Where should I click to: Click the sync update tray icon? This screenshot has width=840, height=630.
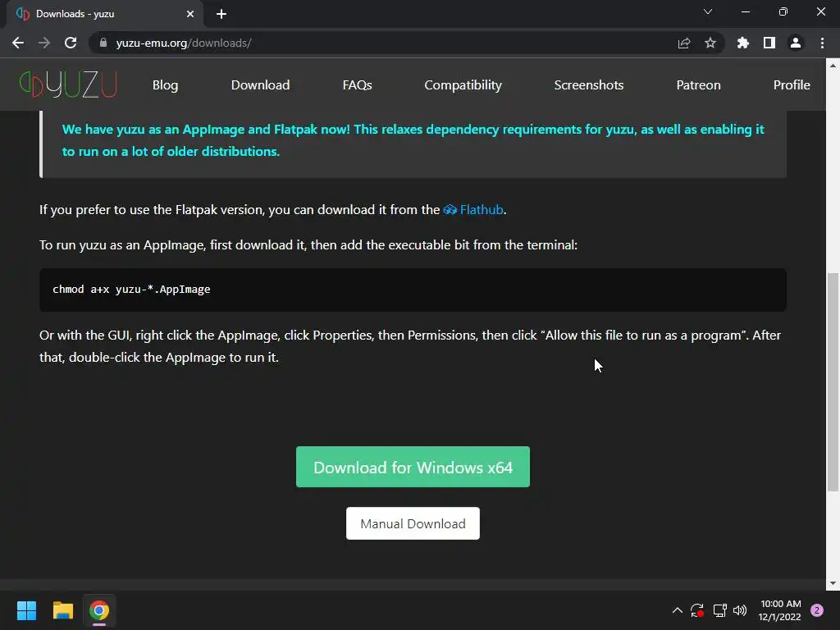697,610
